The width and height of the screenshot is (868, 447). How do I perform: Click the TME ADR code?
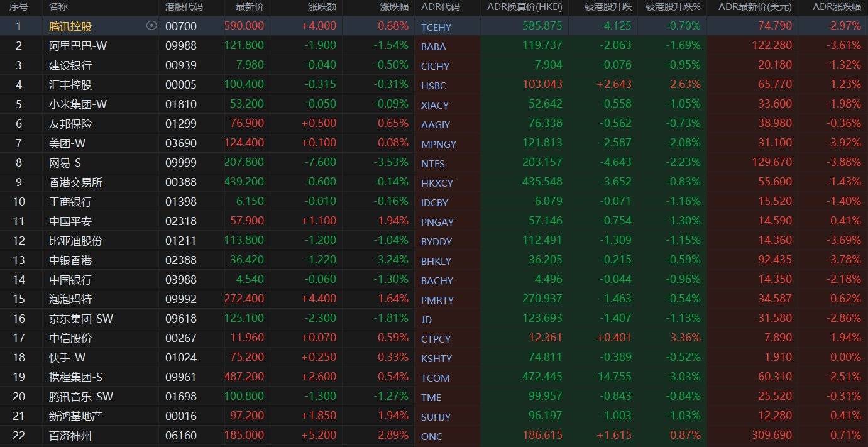click(431, 397)
